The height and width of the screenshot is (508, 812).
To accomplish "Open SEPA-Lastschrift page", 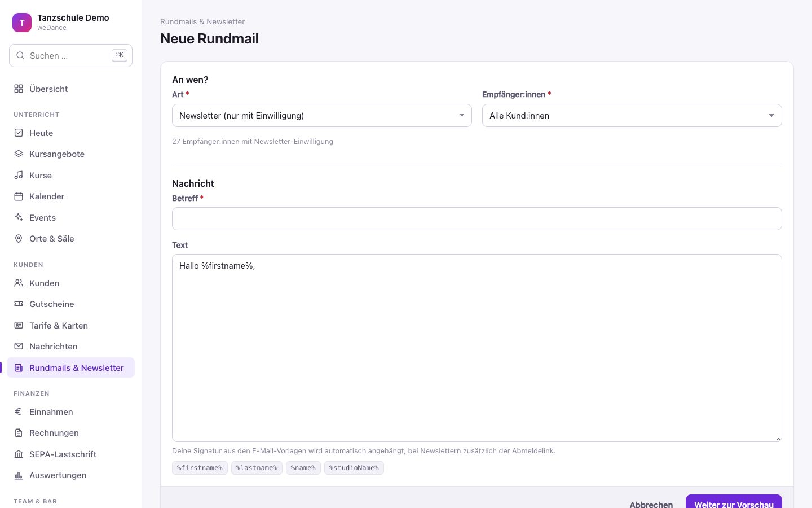I will [71, 454].
